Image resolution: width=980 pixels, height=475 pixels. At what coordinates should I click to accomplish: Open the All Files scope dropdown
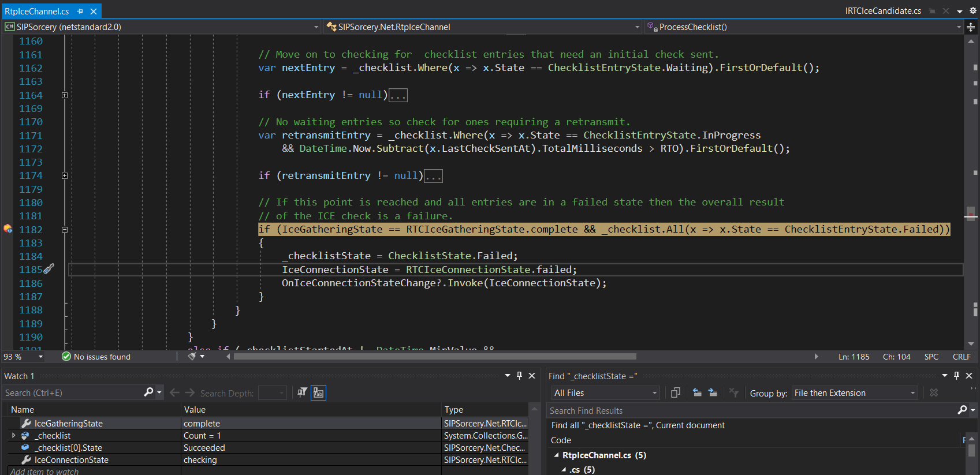(605, 393)
